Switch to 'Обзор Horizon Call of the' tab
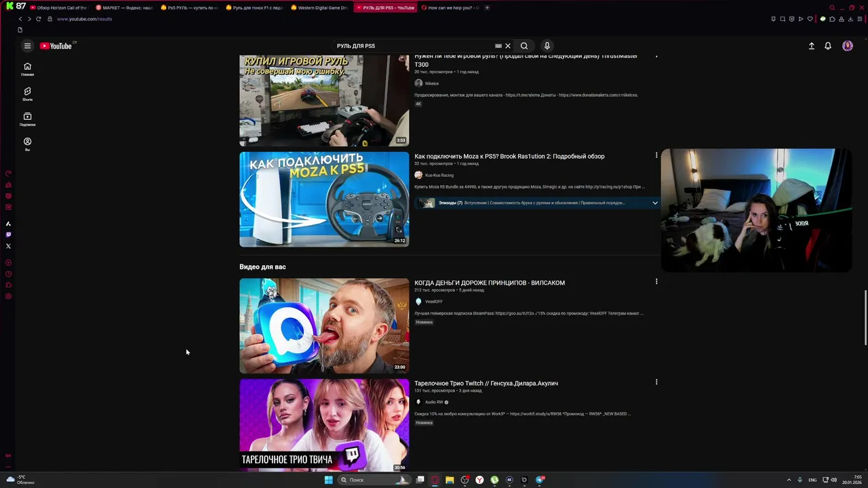868x488 pixels. tap(58, 7)
